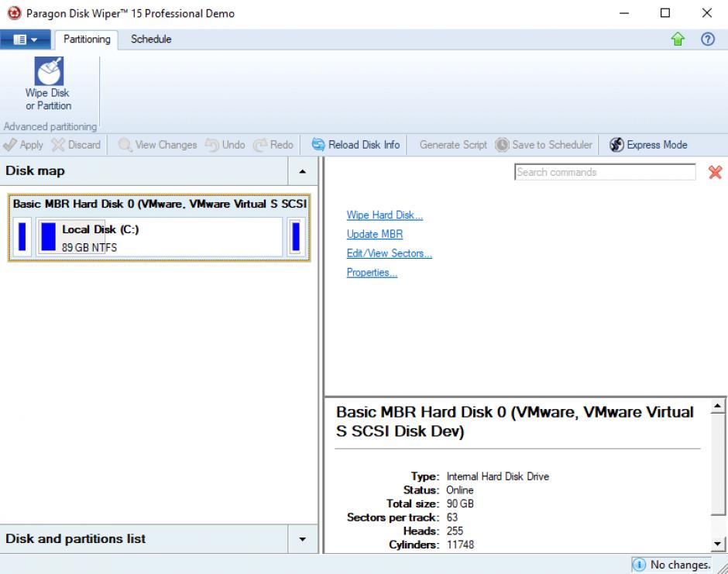Open View Changes from the toolbar
Screen dimensions: 728x574
(158, 145)
